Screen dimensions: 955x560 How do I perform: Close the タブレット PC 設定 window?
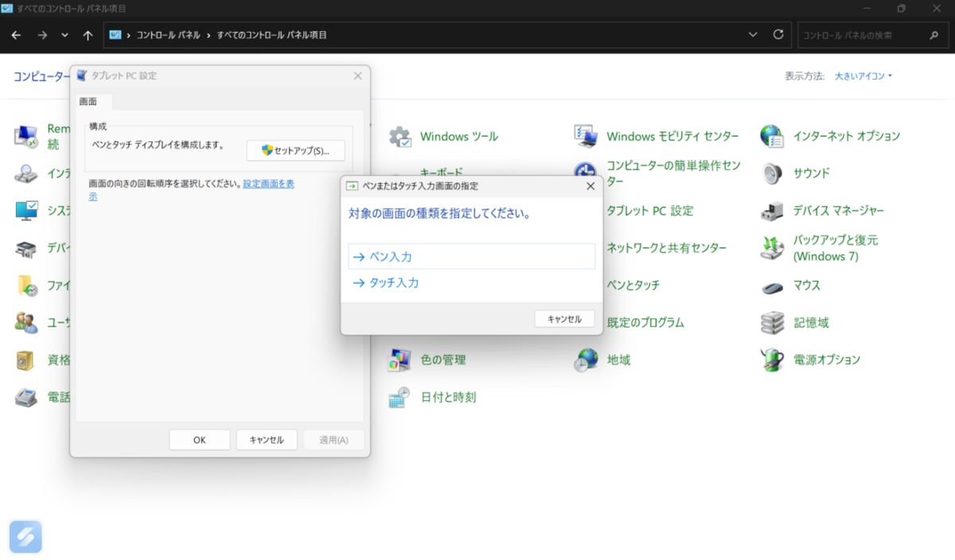[x=357, y=76]
